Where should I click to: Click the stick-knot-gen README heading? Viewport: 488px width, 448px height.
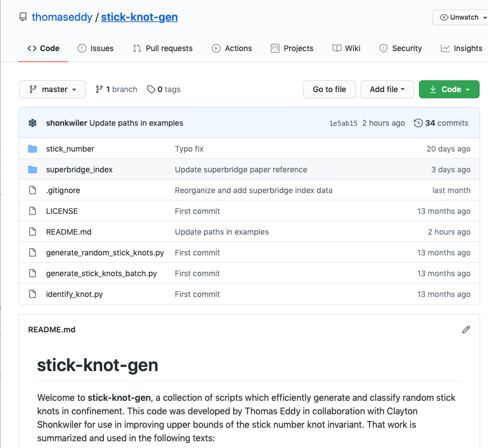point(98,365)
